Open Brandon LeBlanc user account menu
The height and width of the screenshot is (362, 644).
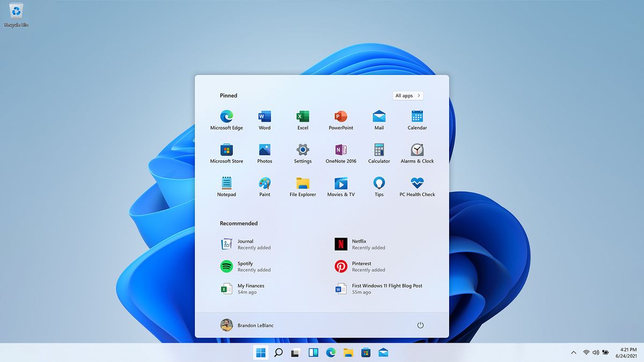tap(247, 325)
